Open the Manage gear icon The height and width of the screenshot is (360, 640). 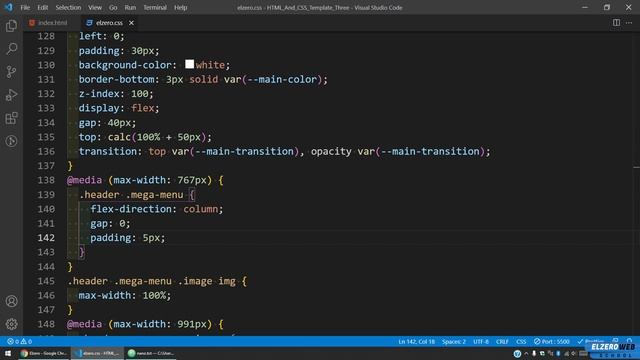click(x=11, y=324)
